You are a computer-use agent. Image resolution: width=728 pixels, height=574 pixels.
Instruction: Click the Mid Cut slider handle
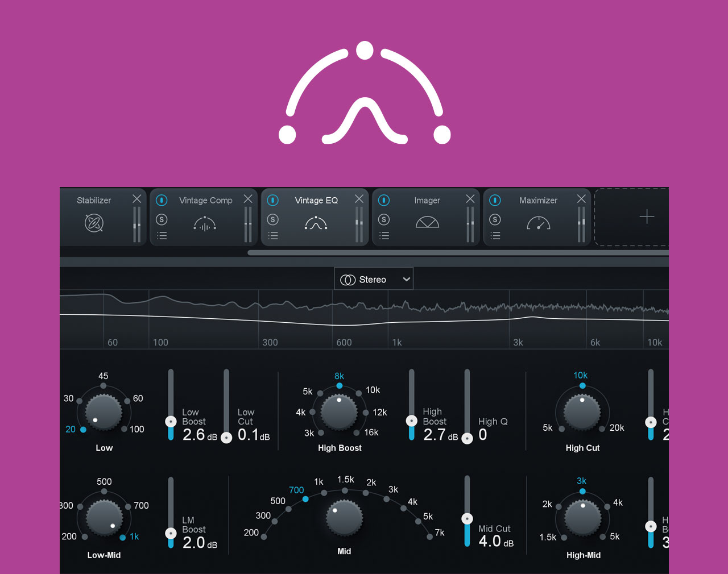467,519
